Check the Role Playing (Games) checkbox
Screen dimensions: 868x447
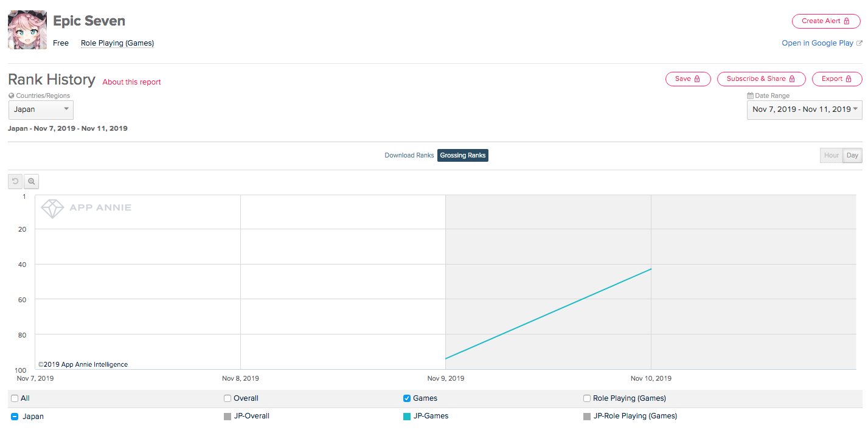587,398
